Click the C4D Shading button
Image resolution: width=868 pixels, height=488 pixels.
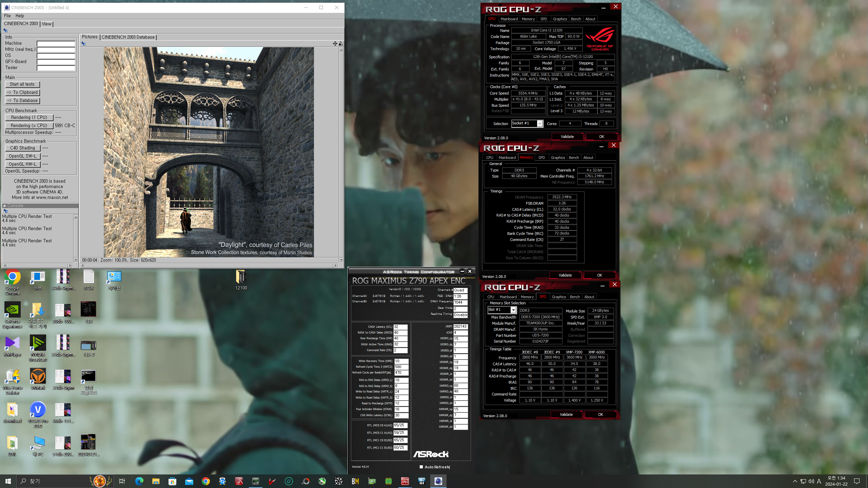[x=23, y=148]
